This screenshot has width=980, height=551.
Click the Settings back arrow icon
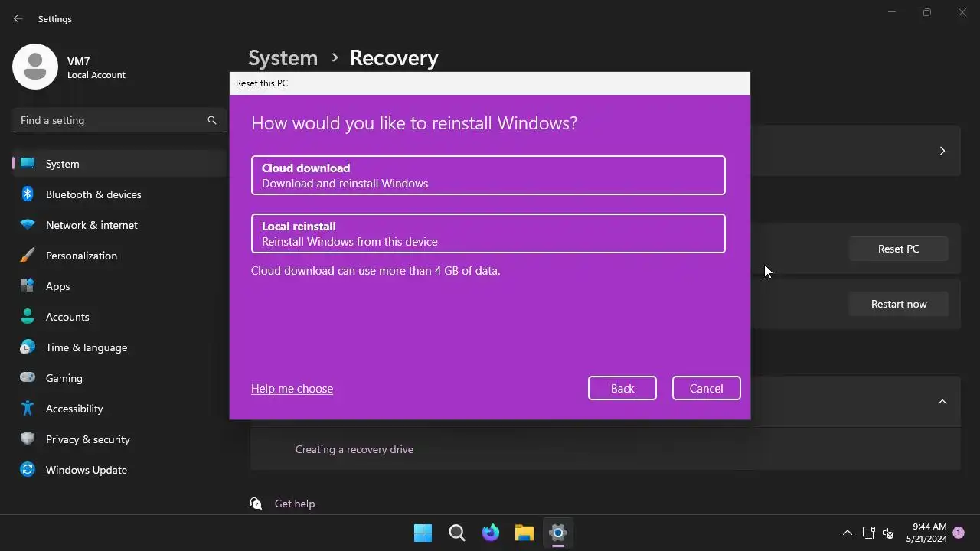(x=18, y=18)
